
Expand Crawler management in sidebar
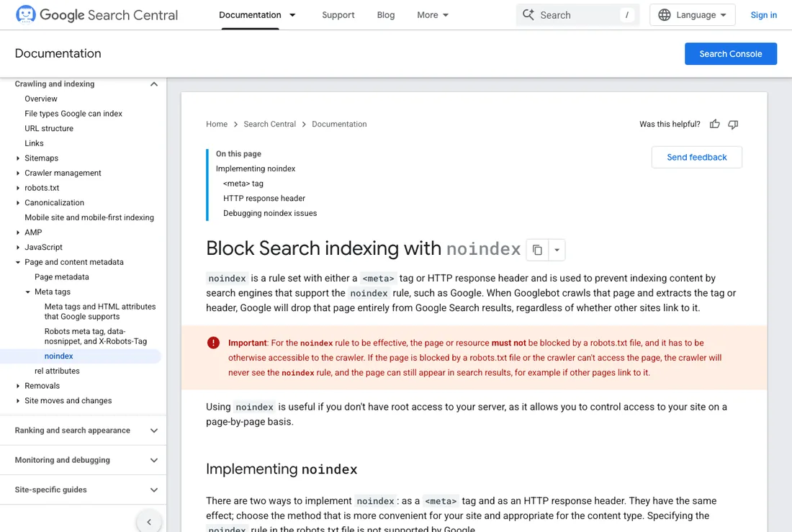pyautogui.click(x=18, y=173)
